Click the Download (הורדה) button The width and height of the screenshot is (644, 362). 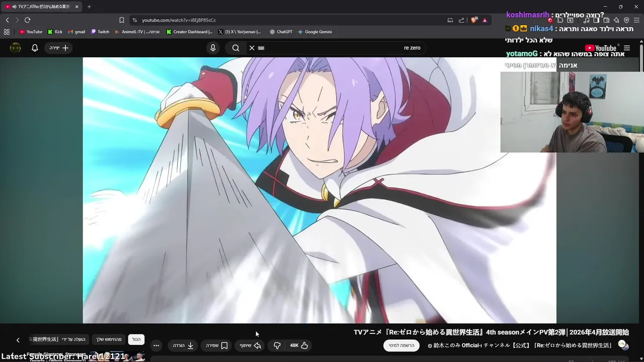pos(183,345)
